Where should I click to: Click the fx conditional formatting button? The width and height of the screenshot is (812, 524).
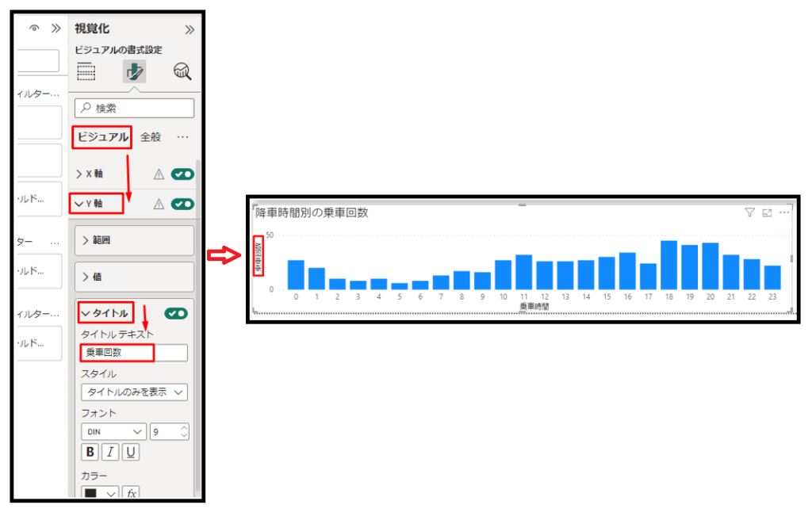tap(132, 492)
